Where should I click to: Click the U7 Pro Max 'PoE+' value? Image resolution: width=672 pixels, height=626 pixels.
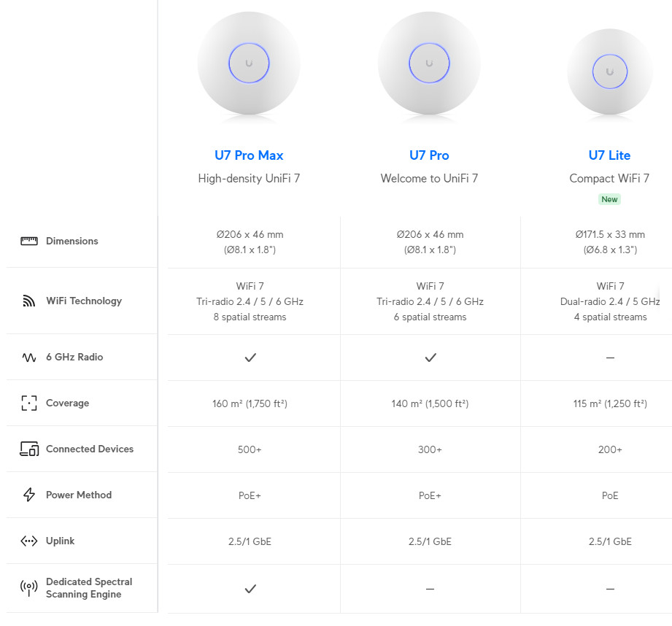click(x=250, y=495)
